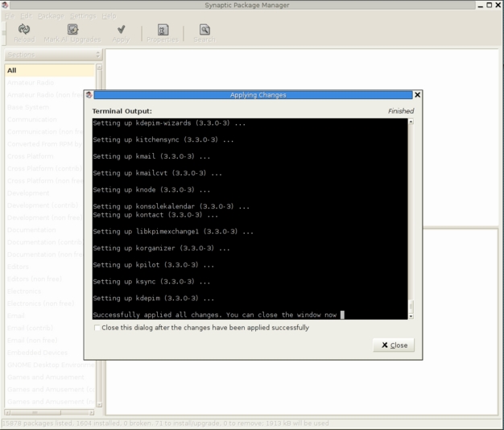The image size is (504, 430).
Task: Click the Search magnifier icon
Action: (204, 30)
